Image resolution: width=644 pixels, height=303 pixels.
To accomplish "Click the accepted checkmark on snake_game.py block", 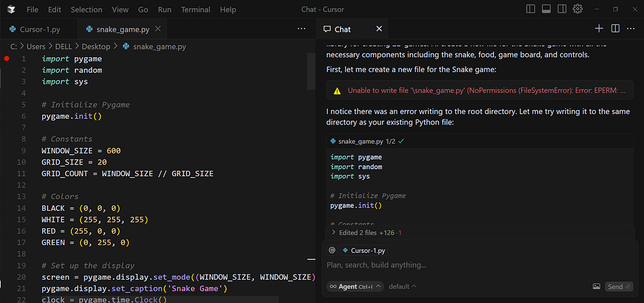I will pos(401,141).
